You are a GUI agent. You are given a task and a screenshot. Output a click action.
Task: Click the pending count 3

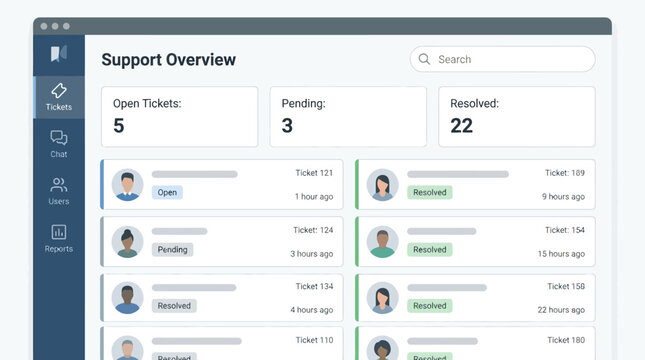pyautogui.click(x=287, y=126)
